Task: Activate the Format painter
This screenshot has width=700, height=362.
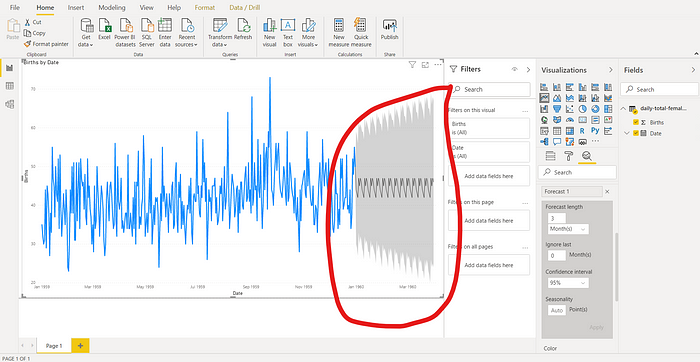Action: click(46, 44)
